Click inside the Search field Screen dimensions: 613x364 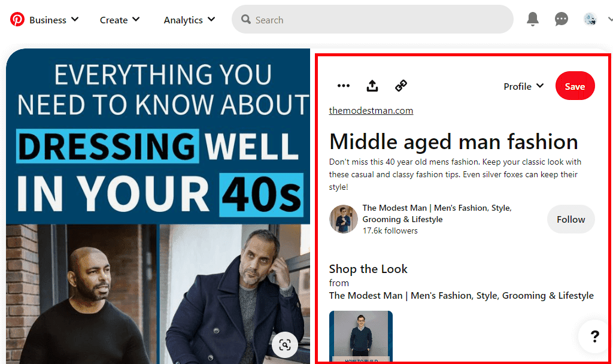point(372,20)
